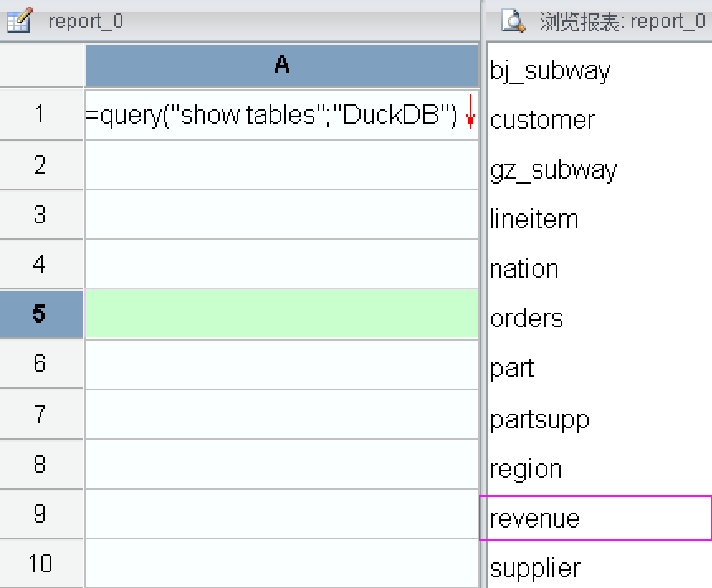The width and height of the screenshot is (712, 588).
Task: Select row header 5
Action: pyautogui.click(x=41, y=314)
